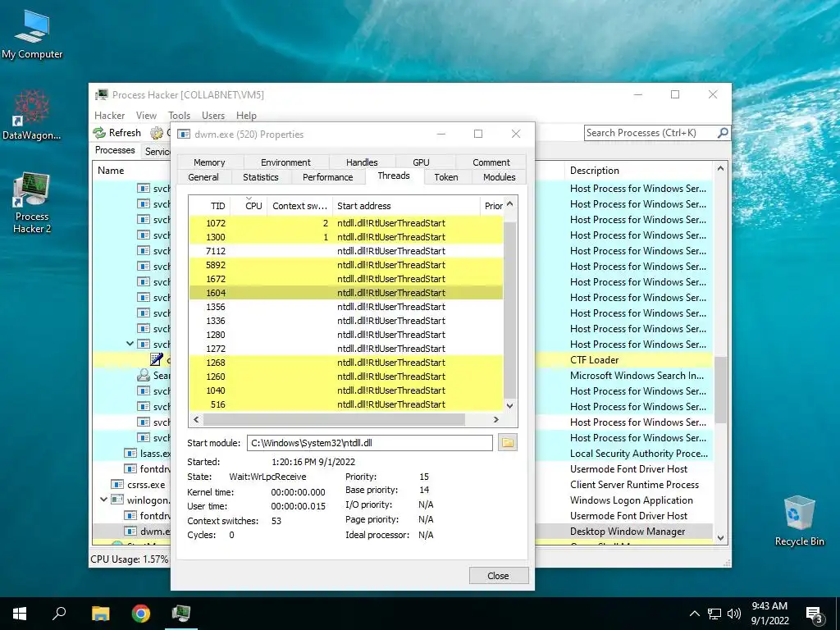This screenshot has height=630, width=840.
Task: Click the csrss.exe process icon
Action: point(117,484)
